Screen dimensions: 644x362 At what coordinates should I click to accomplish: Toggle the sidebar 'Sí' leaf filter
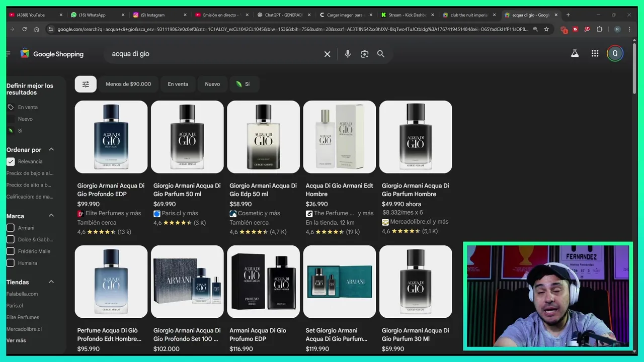pyautogui.click(x=20, y=131)
